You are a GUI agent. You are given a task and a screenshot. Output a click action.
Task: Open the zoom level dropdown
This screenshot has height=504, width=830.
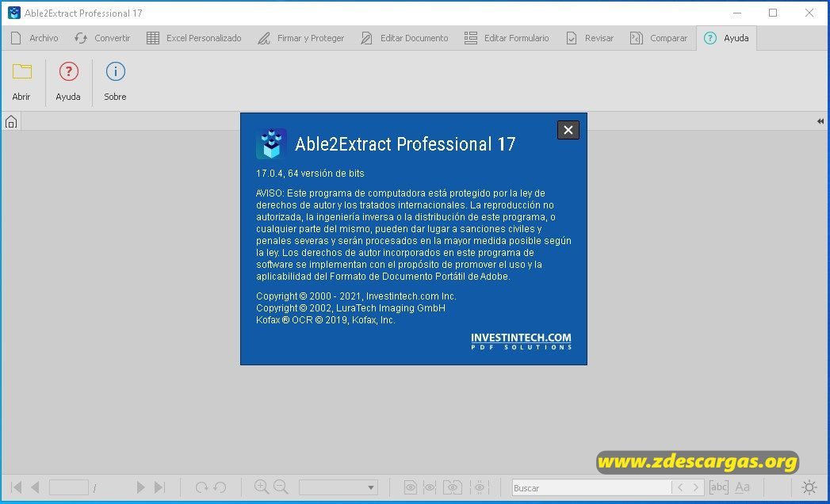pos(339,487)
